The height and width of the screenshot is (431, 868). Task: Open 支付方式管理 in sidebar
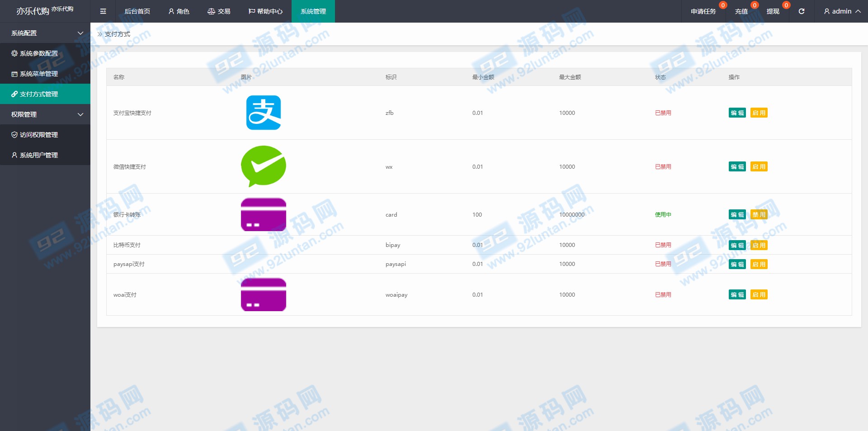[45, 94]
